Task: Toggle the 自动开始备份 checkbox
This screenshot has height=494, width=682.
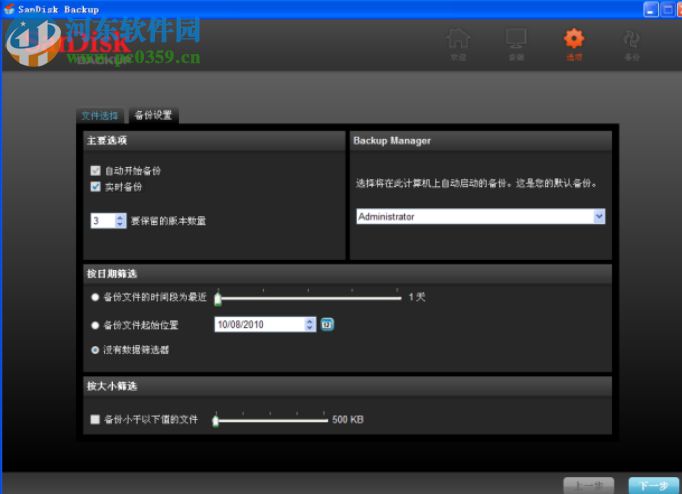Action: click(x=95, y=170)
